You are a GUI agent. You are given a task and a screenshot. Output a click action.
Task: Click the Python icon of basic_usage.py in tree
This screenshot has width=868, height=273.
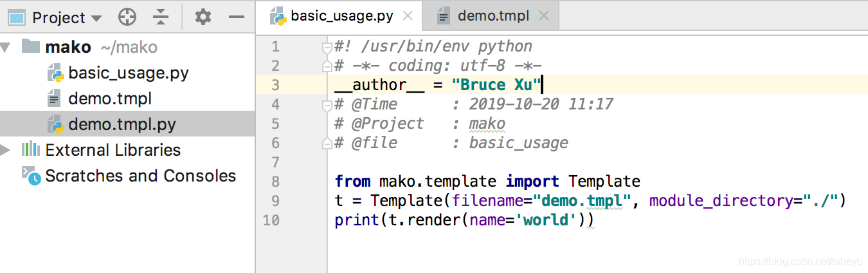point(55,73)
